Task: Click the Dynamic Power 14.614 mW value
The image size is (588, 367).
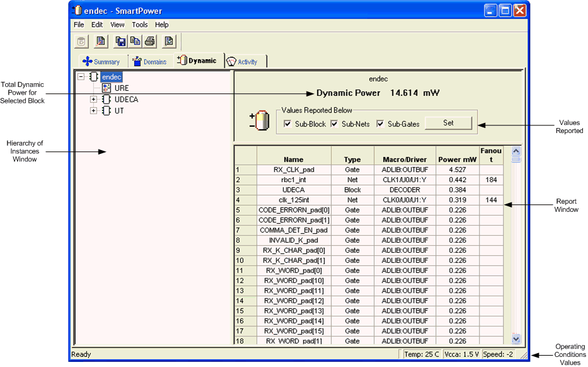Action: (378, 93)
